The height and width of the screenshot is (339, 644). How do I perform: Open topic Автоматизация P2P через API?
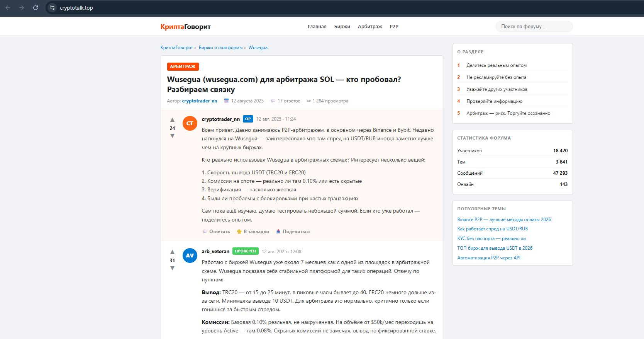(489, 258)
